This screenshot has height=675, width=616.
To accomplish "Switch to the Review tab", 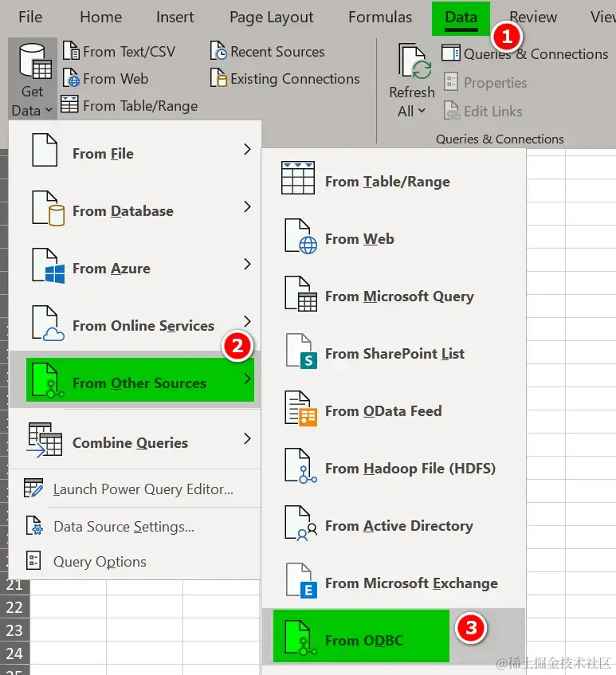I will tap(533, 18).
